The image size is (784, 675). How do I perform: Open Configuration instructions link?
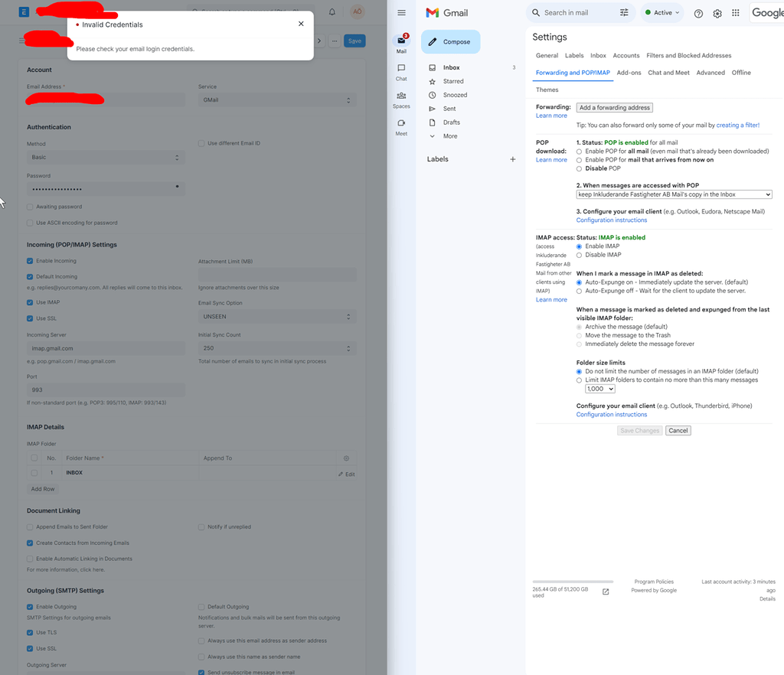[611, 220]
